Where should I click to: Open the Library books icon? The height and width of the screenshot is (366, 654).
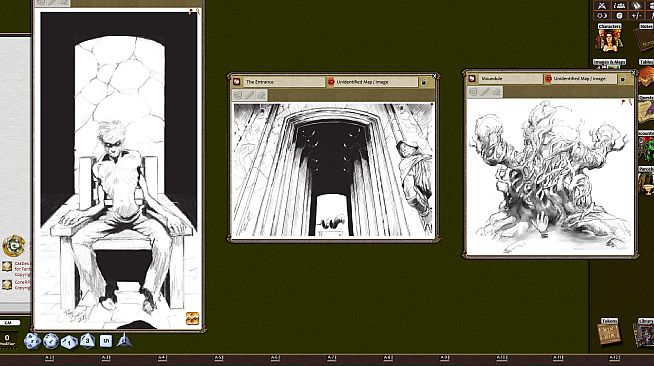(x=645, y=333)
